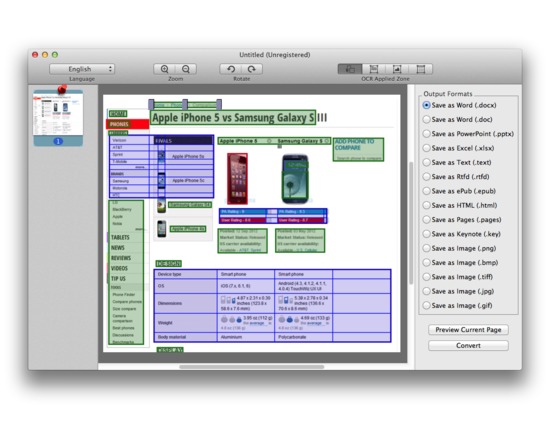The height and width of the screenshot is (440, 550).
Task: Select the 'Apple iPhone 5 vs Samsung Galaxy S' title zone
Action: point(233,118)
